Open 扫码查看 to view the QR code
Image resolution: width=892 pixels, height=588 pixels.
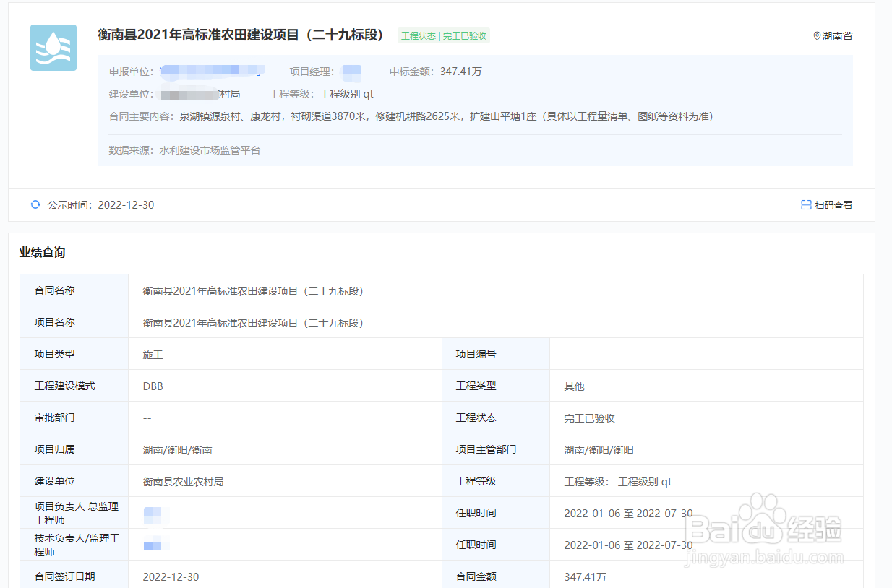click(833, 204)
